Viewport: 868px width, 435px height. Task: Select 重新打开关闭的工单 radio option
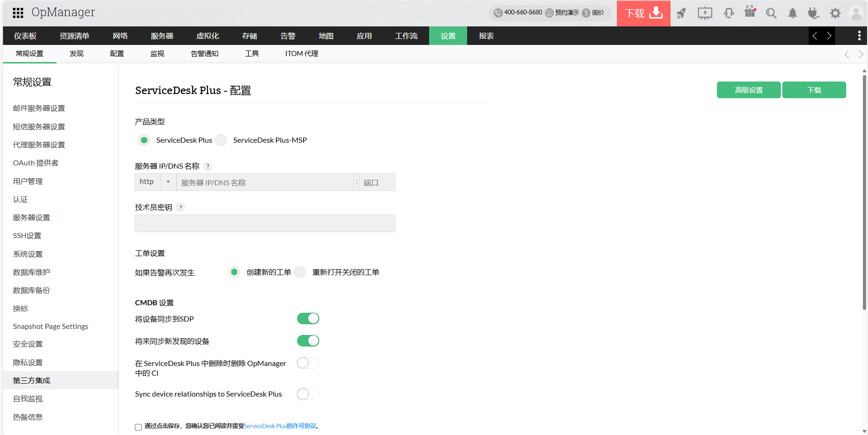[300, 272]
